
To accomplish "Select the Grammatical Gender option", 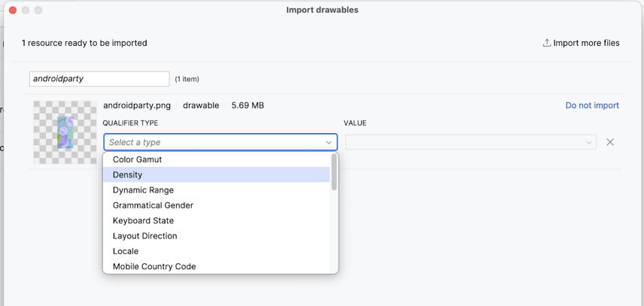I will (153, 205).
